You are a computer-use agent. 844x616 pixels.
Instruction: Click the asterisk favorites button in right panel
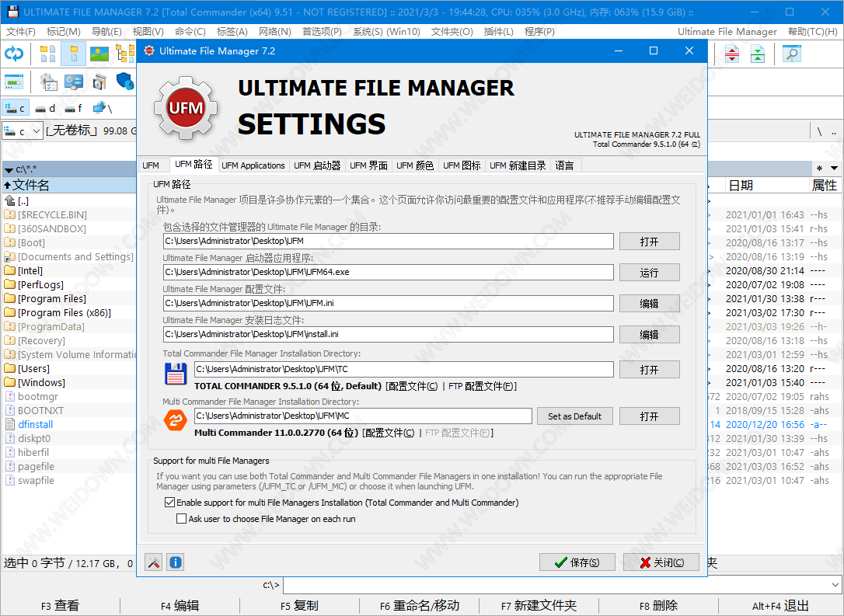pyautogui.click(x=819, y=169)
